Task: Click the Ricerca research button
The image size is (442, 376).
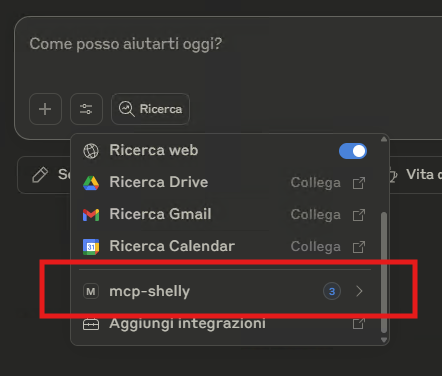Action: (150, 109)
